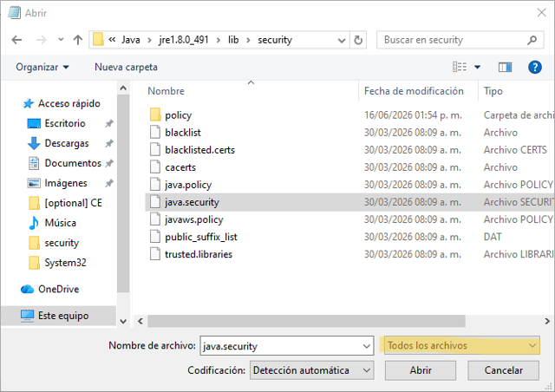Open Documentos in the sidebar

pyautogui.click(x=64, y=163)
